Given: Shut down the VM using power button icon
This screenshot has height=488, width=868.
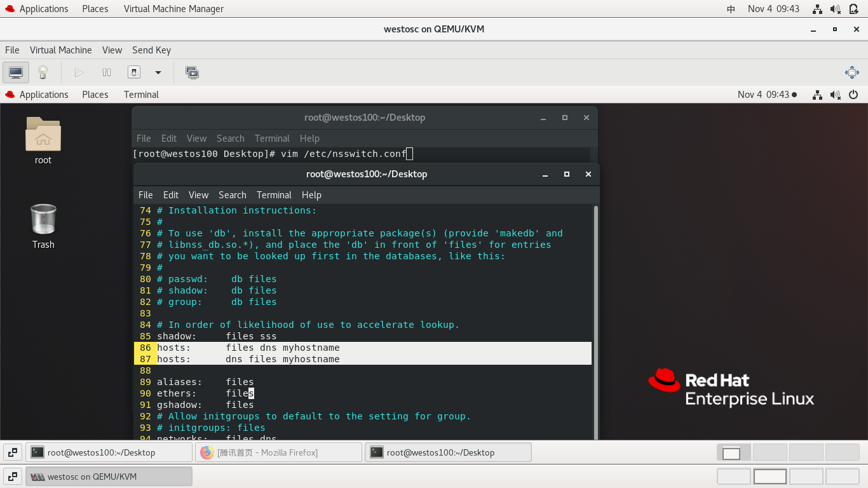Looking at the screenshot, I should [134, 72].
